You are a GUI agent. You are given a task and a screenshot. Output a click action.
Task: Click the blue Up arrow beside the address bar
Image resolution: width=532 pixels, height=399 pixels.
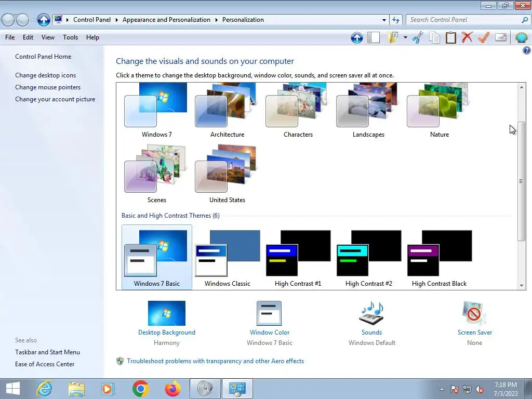click(44, 20)
